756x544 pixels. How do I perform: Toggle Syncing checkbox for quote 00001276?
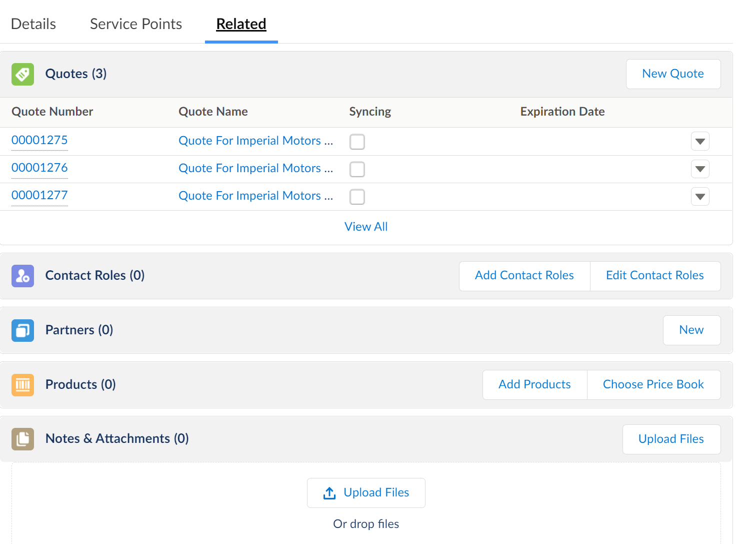click(x=357, y=169)
